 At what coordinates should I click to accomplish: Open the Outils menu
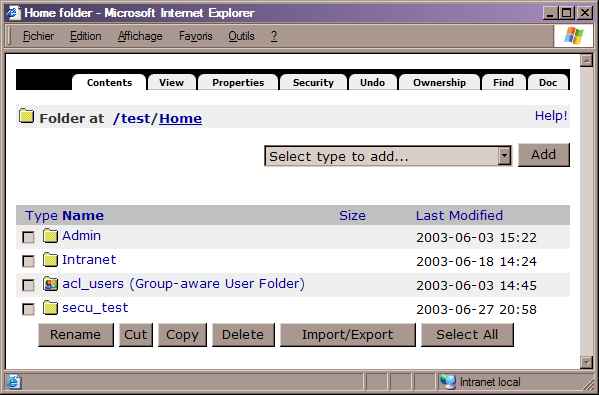click(x=241, y=36)
